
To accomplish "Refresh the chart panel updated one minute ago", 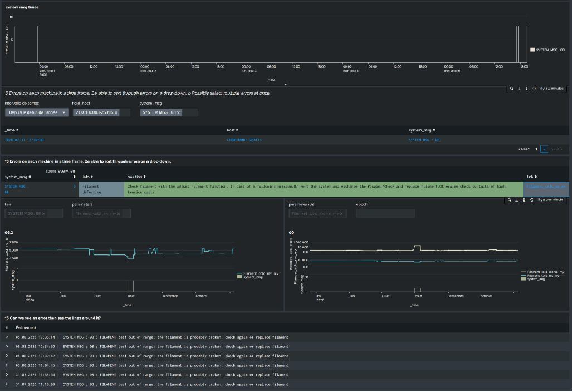I will click(532, 199).
